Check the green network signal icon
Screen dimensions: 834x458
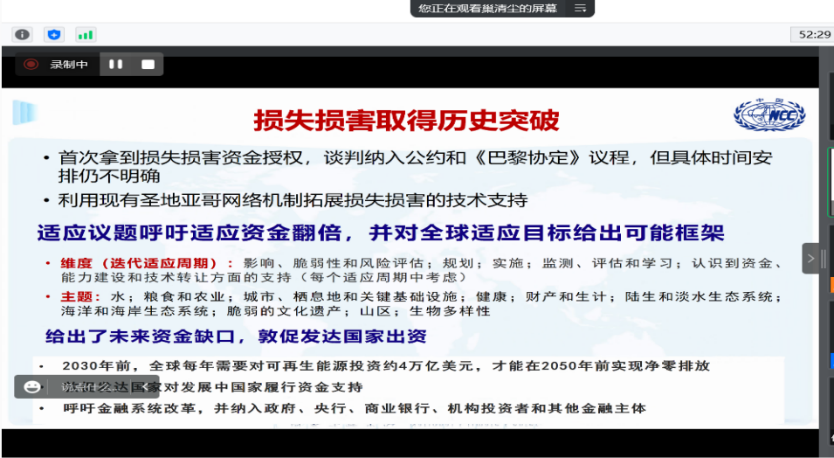pos(85,34)
